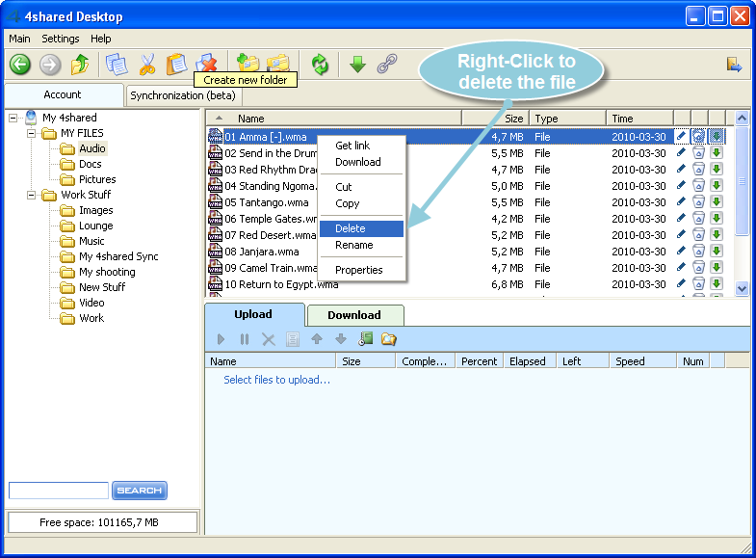756x558 pixels.
Task: Switch to the Account tab
Action: click(x=64, y=95)
